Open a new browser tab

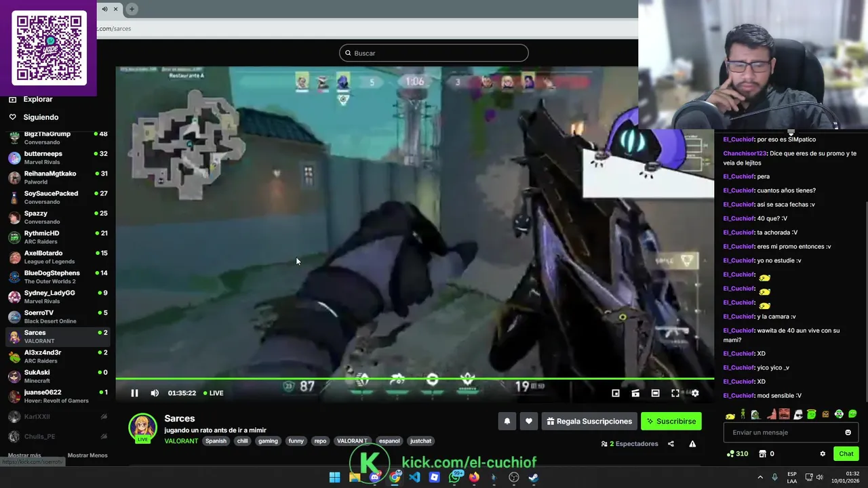tap(132, 9)
